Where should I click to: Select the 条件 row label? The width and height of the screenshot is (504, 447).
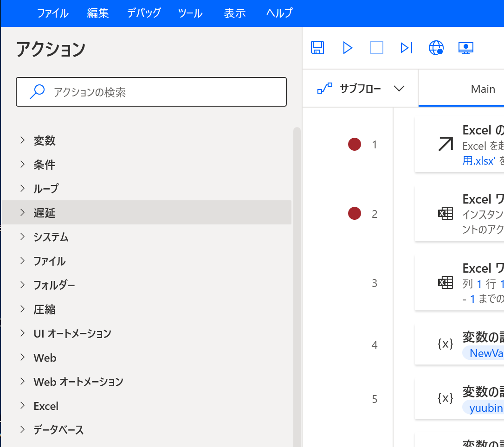(x=45, y=165)
